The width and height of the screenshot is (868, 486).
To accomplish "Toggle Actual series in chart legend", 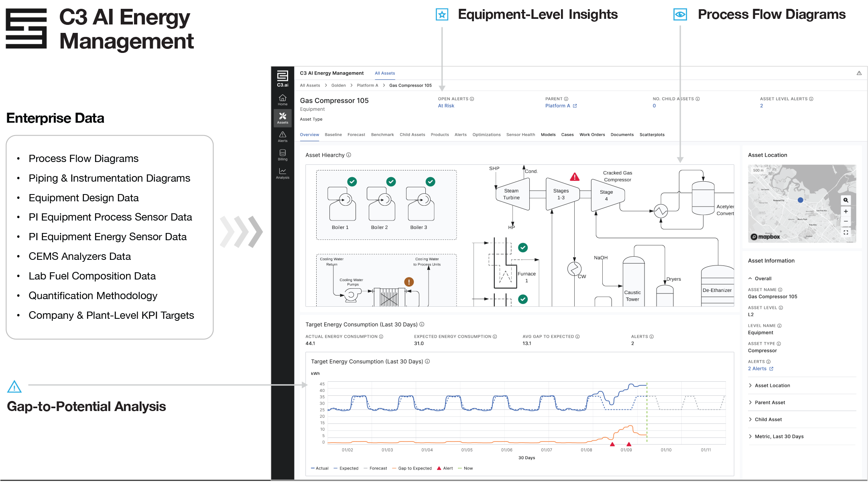I will (319, 468).
